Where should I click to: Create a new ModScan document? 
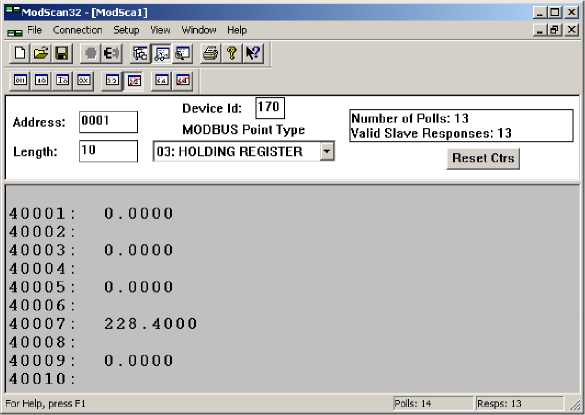20,53
